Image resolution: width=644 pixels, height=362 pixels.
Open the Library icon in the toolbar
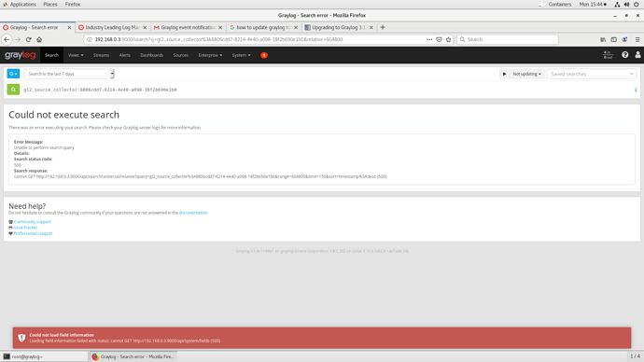tap(603, 39)
